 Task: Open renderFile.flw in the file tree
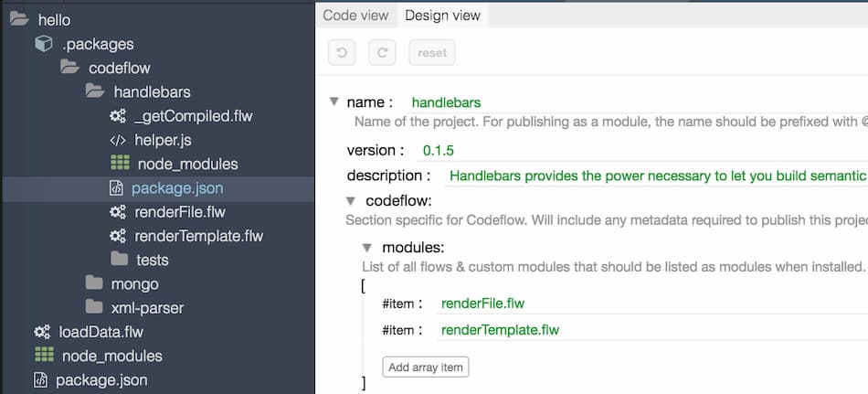click(180, 212)
